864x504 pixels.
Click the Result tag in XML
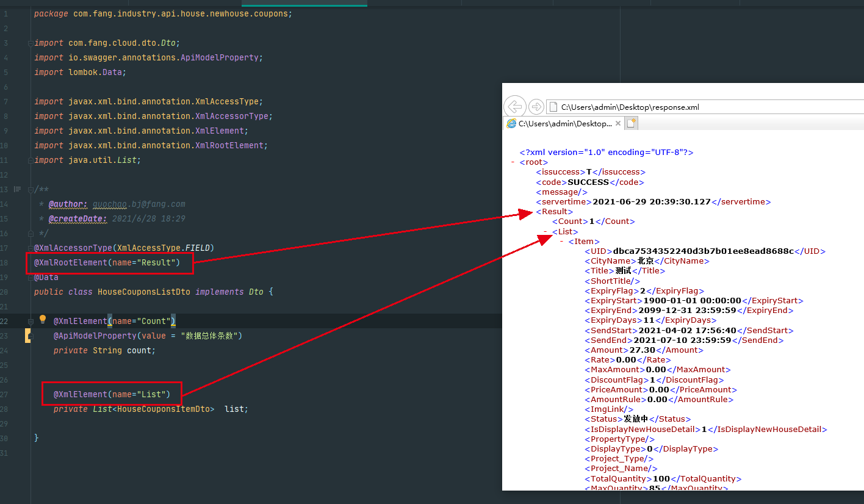tap(554, 212)
